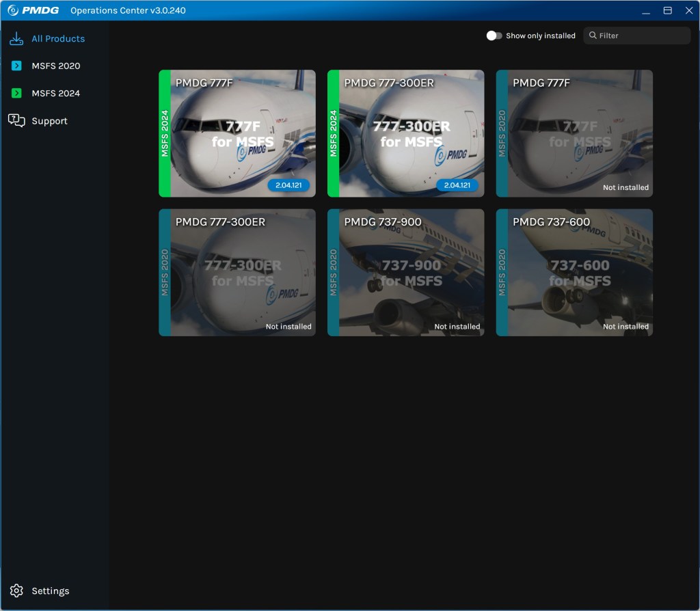Open the Support section label

[49, 121]
